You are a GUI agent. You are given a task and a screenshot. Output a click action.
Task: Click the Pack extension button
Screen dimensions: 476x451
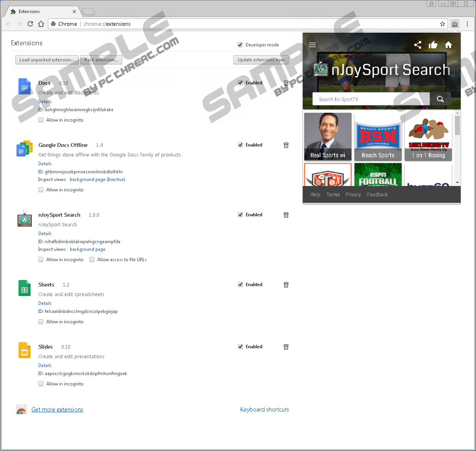click(x=102, y=60)
